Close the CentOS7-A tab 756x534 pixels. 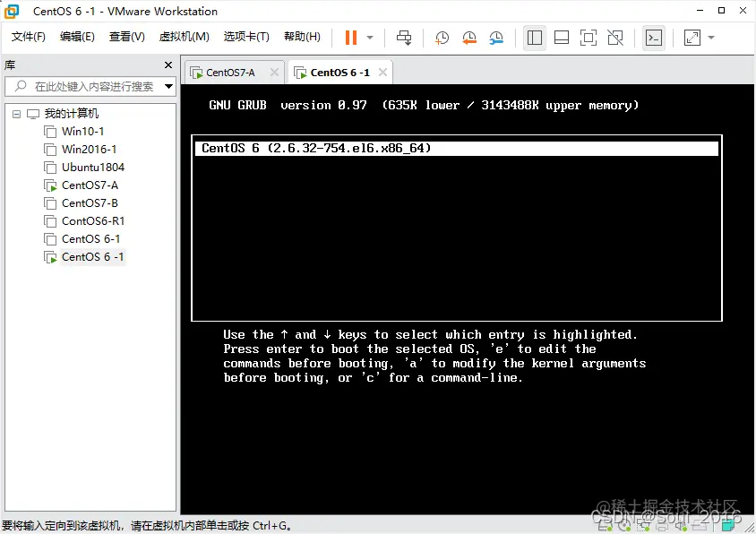coord(274,72)
